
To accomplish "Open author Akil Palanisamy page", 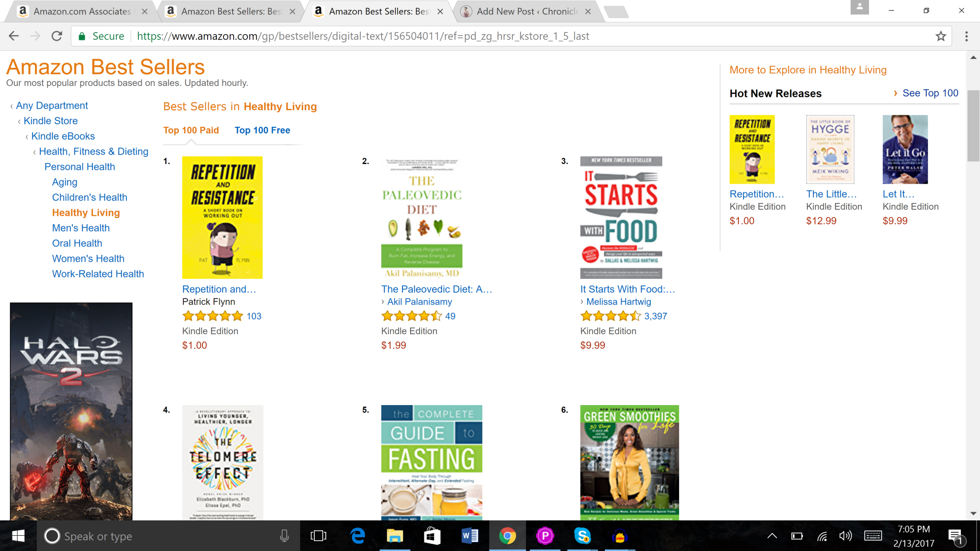I will pos(420,302).
